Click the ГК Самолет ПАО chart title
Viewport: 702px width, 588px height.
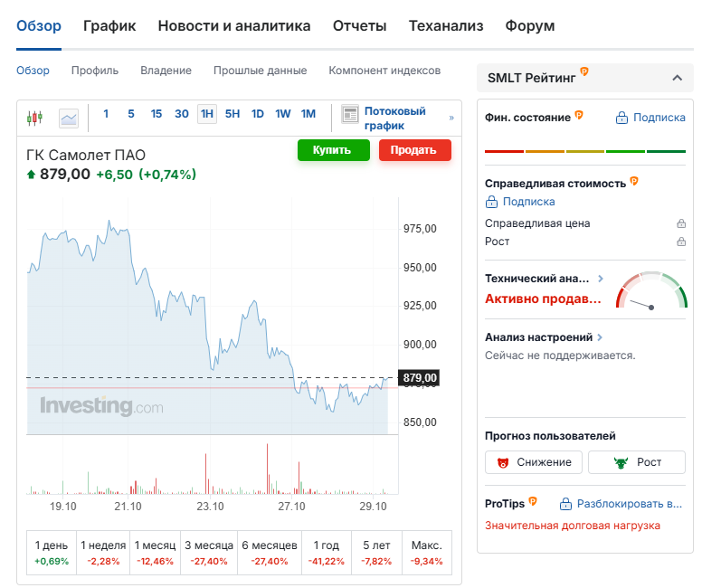click(x=86, y=155)
